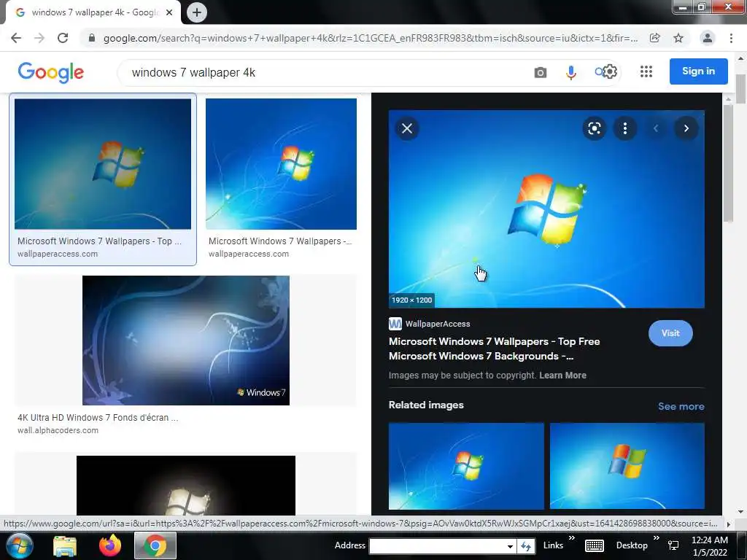The height and width of the screenshot is (560, 747).
Task: Click the Address bar go button
Action: pos(525,546)
